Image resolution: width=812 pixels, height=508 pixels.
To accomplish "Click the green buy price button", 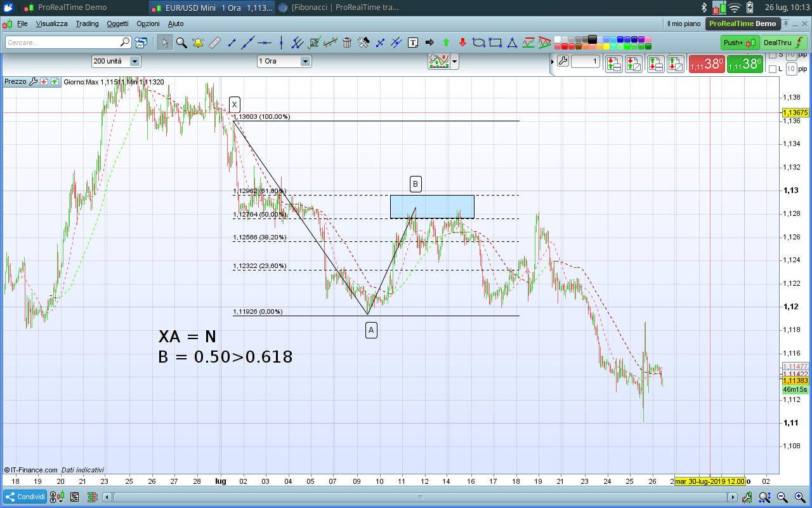I will pyautogui.click(x=745, y=64).
